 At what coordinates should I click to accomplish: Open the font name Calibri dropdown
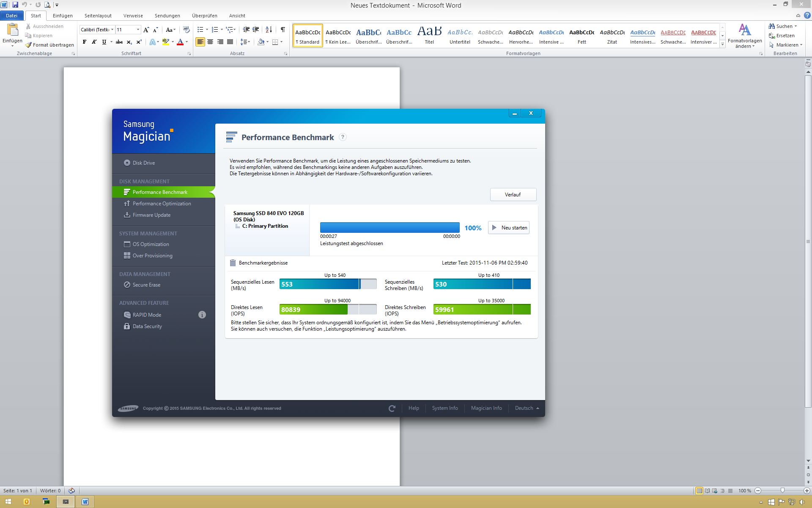(x=112, y=30)
